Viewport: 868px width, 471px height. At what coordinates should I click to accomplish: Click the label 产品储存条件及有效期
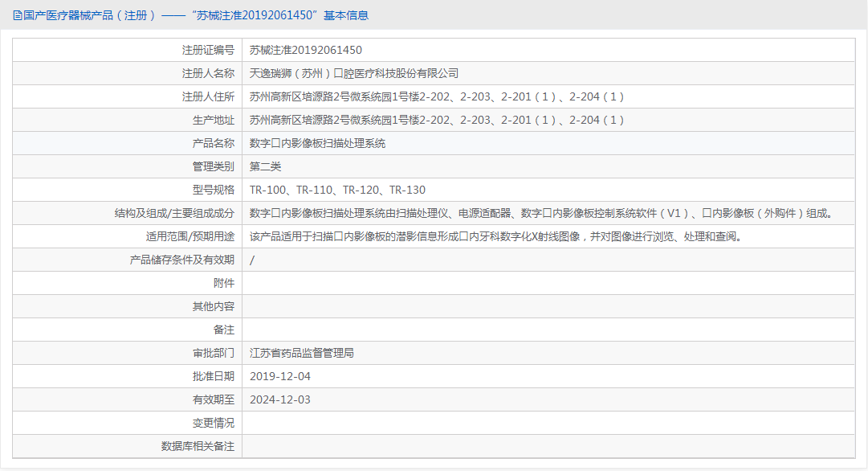click(x=182, y=260)
